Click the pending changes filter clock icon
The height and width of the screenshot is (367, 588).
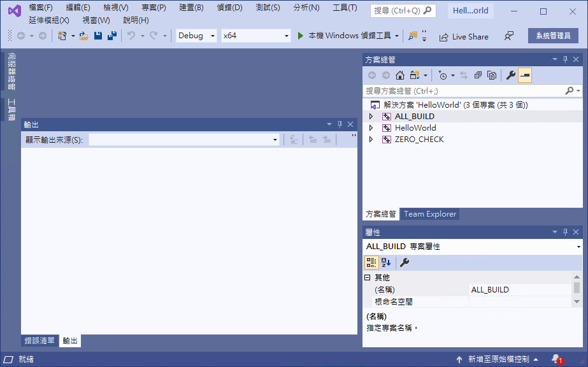pyautogui.click(x=443, y=75)
